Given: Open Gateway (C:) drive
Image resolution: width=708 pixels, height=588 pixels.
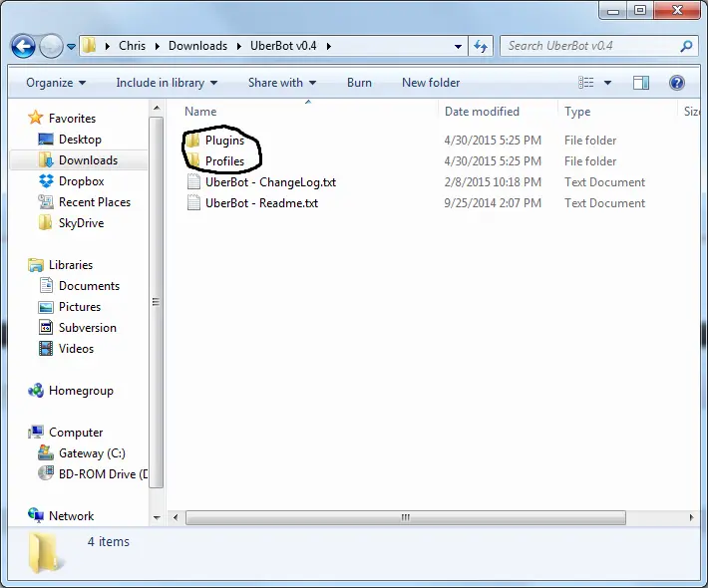Looking at the screenshot, I should (92, 453).
